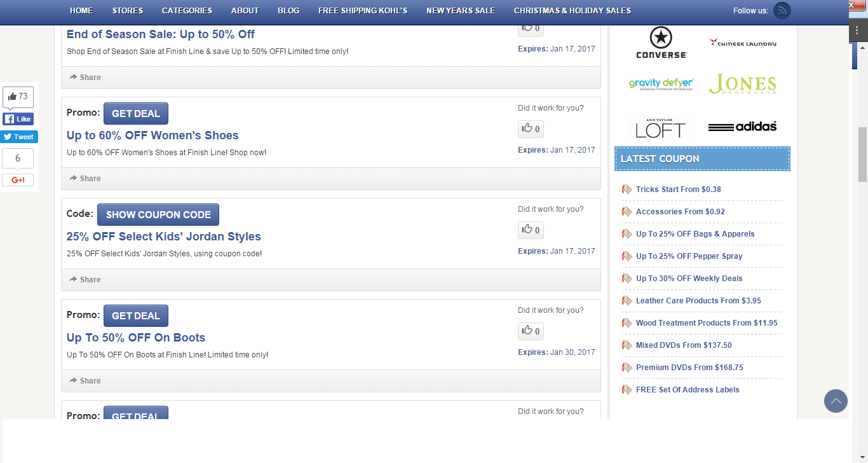Screen dimensions: 868x463
Task: Thumbs up the 50% OFF Boots deal
Action: pyautogui.click(x=531, y=331)
